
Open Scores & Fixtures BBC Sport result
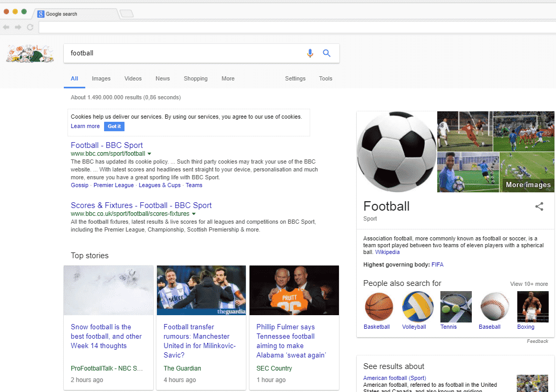[x=141, y=205]
